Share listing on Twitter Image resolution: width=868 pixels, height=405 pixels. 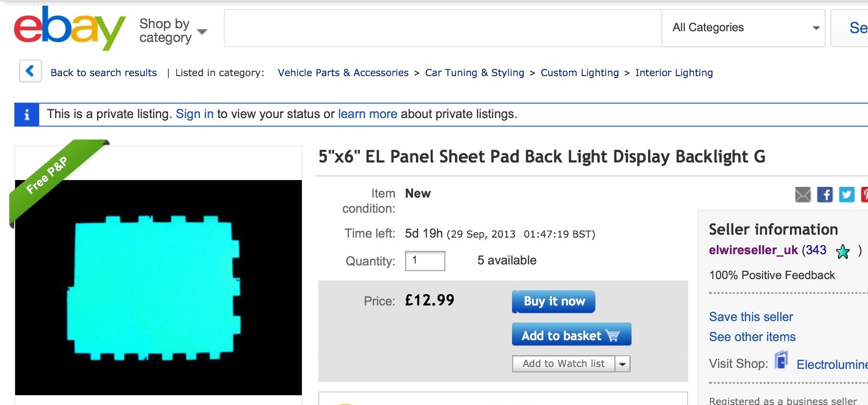(x=847, y=195)
